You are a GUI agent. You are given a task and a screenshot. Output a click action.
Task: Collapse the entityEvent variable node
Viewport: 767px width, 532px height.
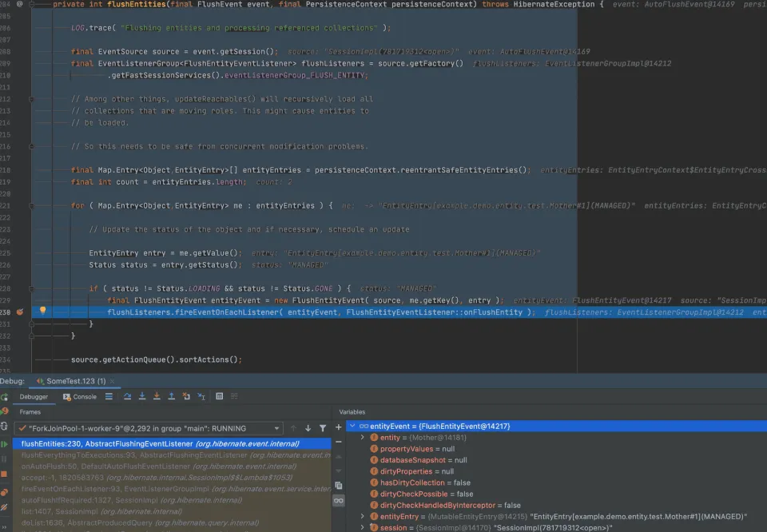pyautogui.click(x=352, y=426)
